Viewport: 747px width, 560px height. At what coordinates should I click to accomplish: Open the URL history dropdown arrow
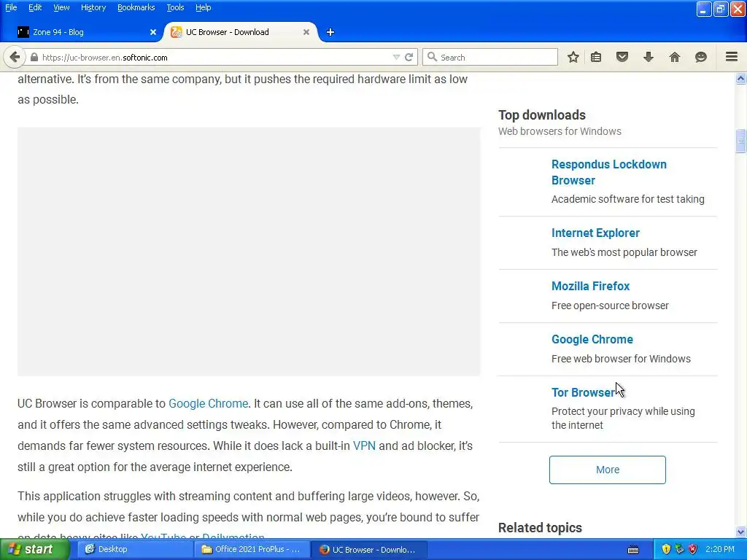396,57
